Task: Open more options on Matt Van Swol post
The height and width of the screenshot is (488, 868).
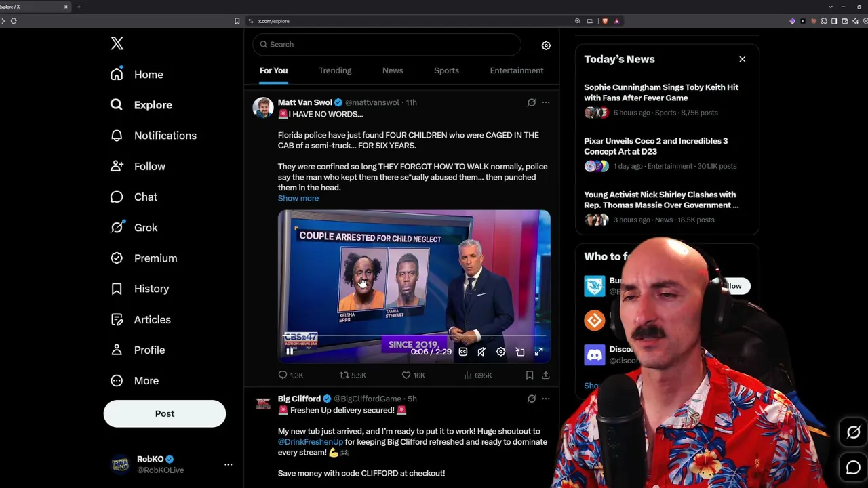Action: click(546, 102)
